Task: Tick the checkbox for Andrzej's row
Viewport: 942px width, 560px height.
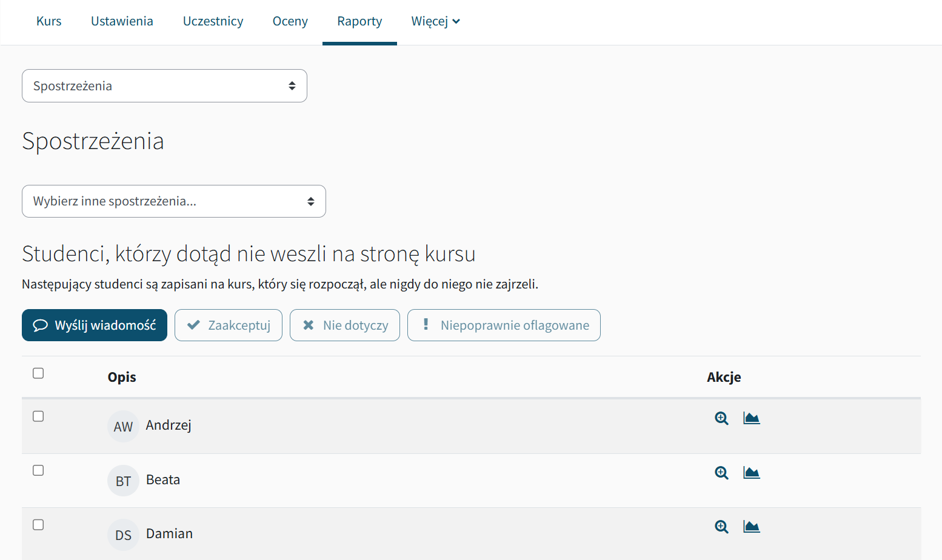Action: point(38,416)
